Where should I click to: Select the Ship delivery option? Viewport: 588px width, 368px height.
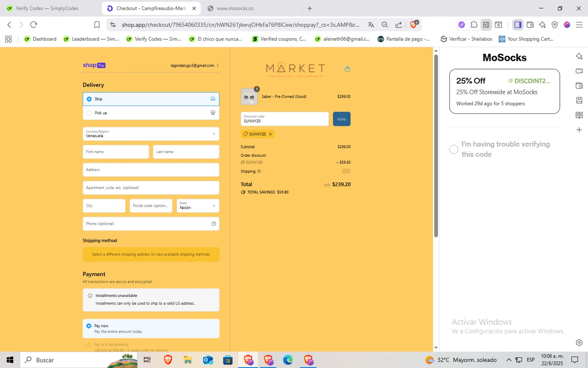[151, 99]
